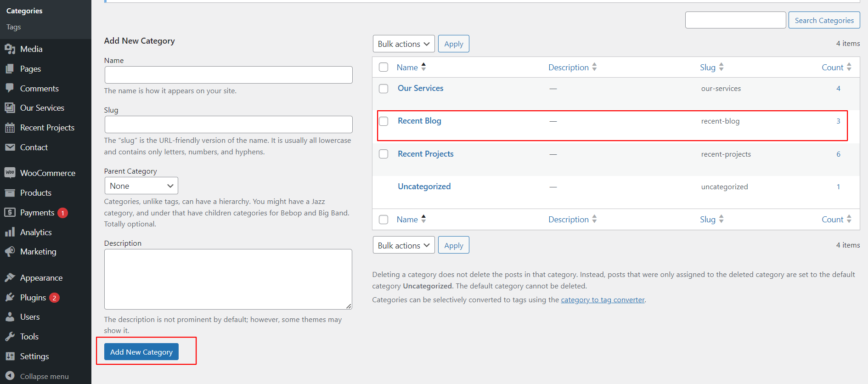Collapse menu using the arrow icon
This screenshot has height=384, width=868.
pyautogui.click(x=10, y=376)
